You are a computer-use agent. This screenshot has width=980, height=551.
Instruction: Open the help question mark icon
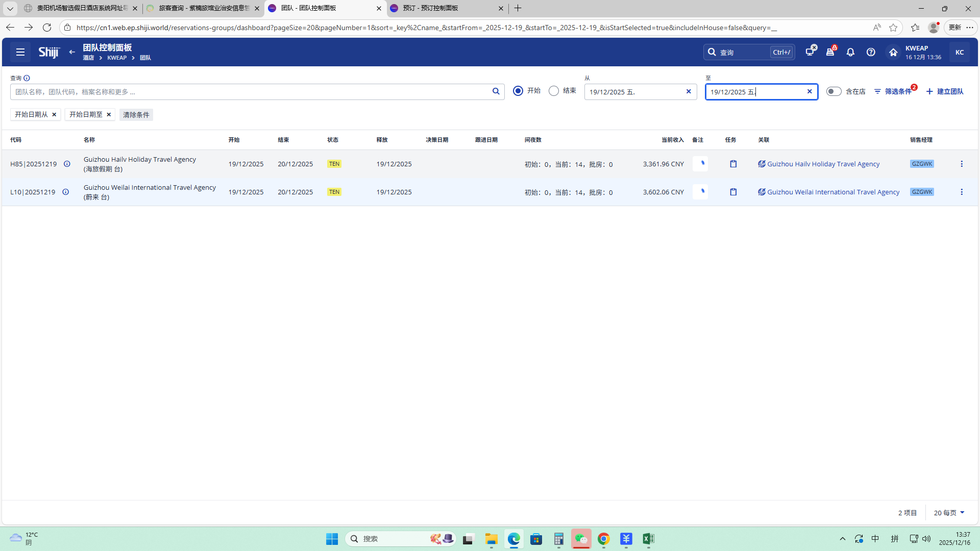click(x=871, y=52)
